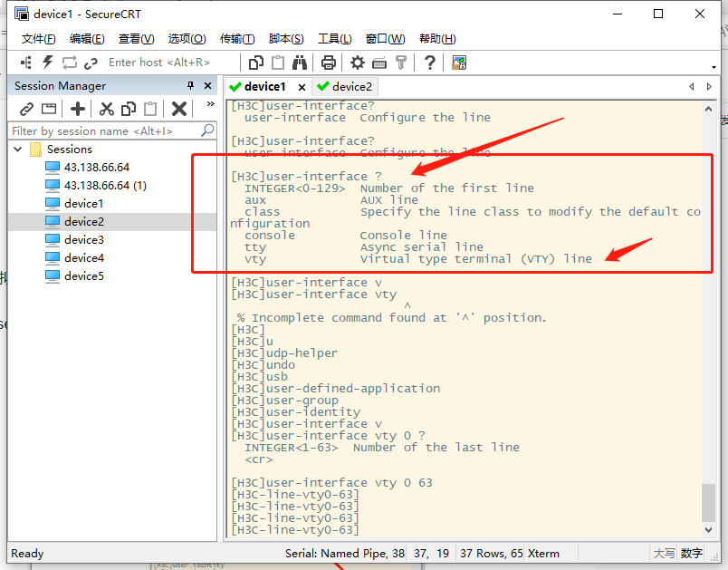Viewport: 728px width, 570px height.
Task: Select the device1 session entry
Action: coord(83,204)
